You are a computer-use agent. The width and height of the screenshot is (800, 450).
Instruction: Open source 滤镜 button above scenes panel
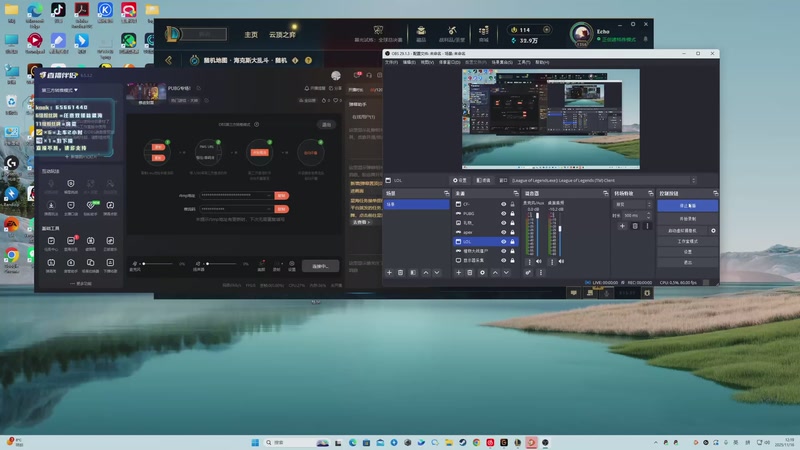[x=483, y=180]
